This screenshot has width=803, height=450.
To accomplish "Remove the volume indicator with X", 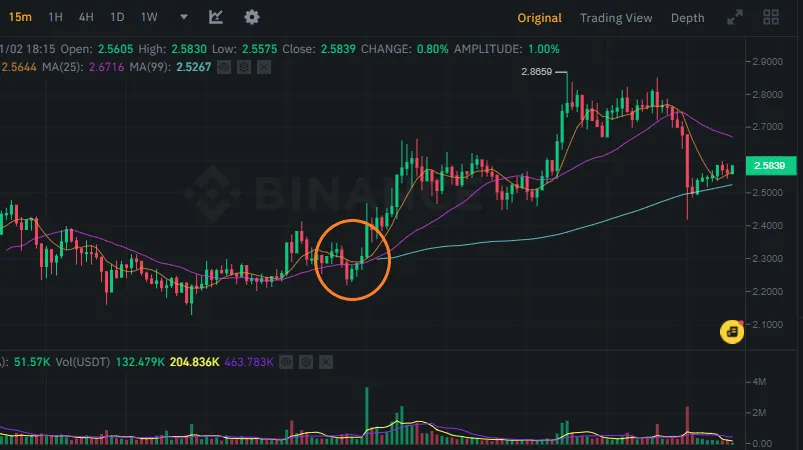I will pyautogui.click(x=326, y=362).
